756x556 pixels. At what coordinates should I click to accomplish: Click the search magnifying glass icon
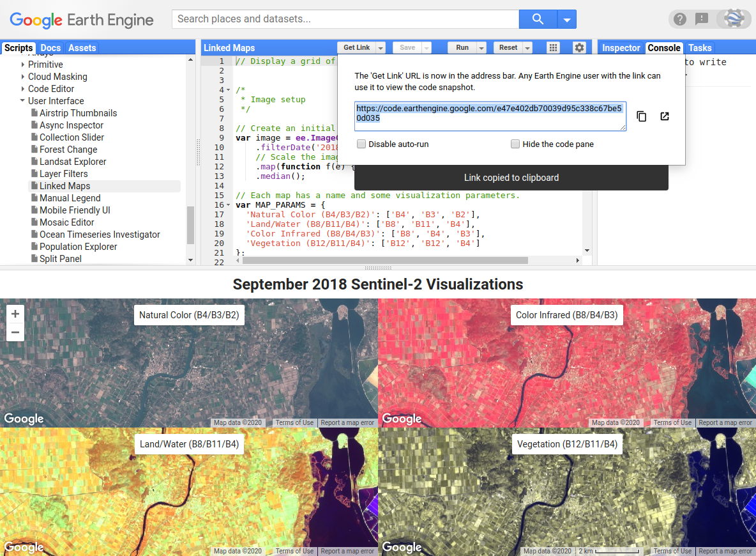click(x=537, y=19)
